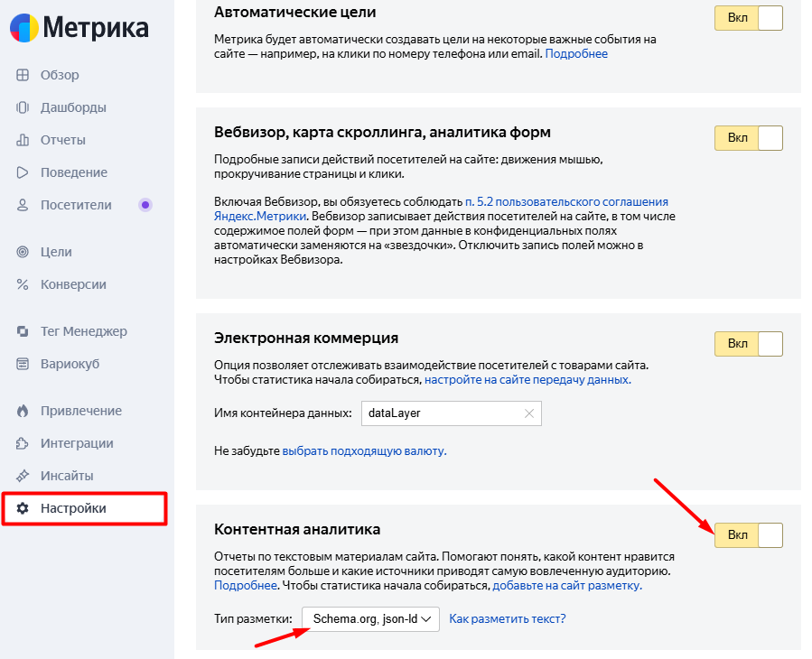Click the Интеграции puzzle icon

click(x=23, y=443)
